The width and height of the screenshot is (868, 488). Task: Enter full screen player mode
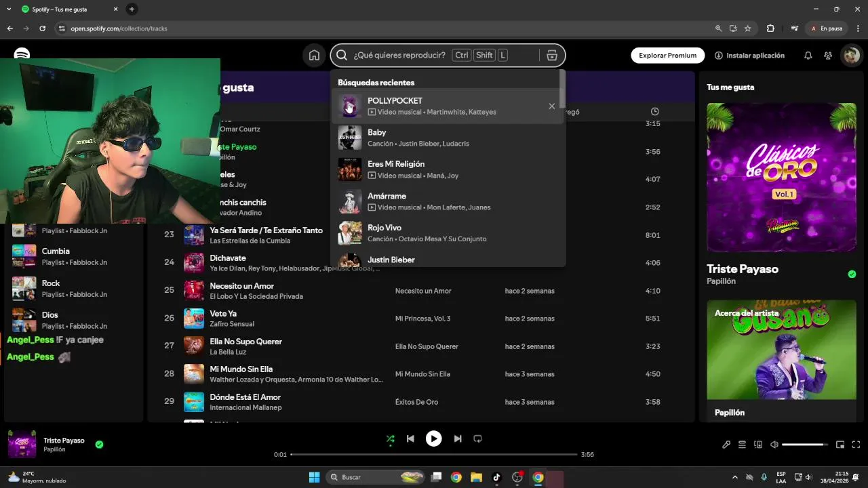856,445
